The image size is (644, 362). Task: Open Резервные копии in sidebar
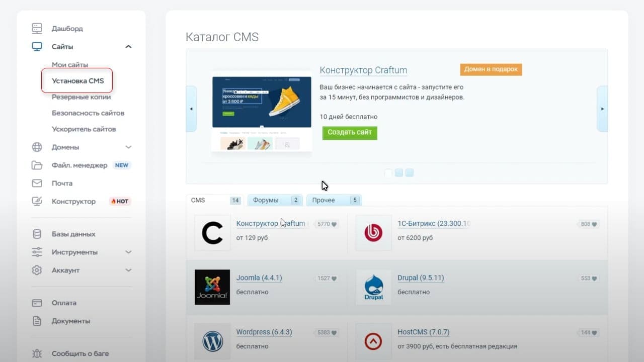coord(81,97)
